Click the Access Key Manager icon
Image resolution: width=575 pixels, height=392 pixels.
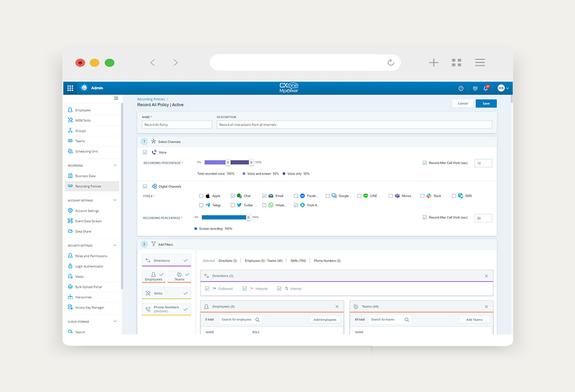[70, 308]
